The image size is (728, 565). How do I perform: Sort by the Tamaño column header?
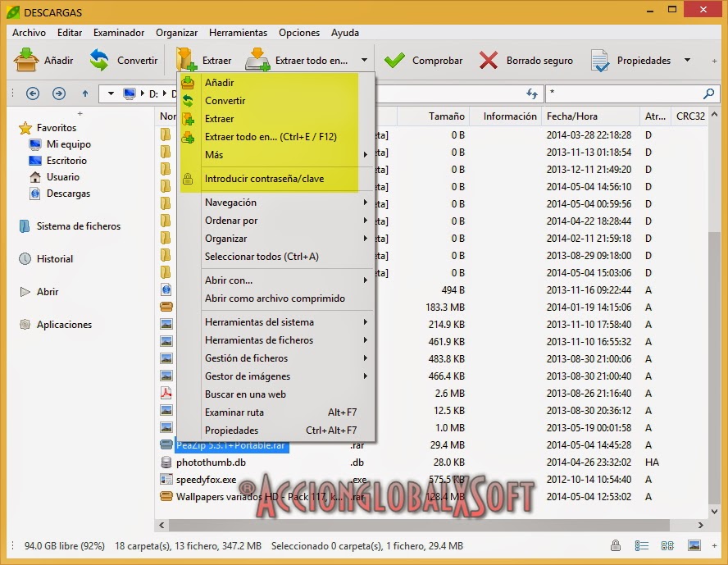(x=433, y=116)
